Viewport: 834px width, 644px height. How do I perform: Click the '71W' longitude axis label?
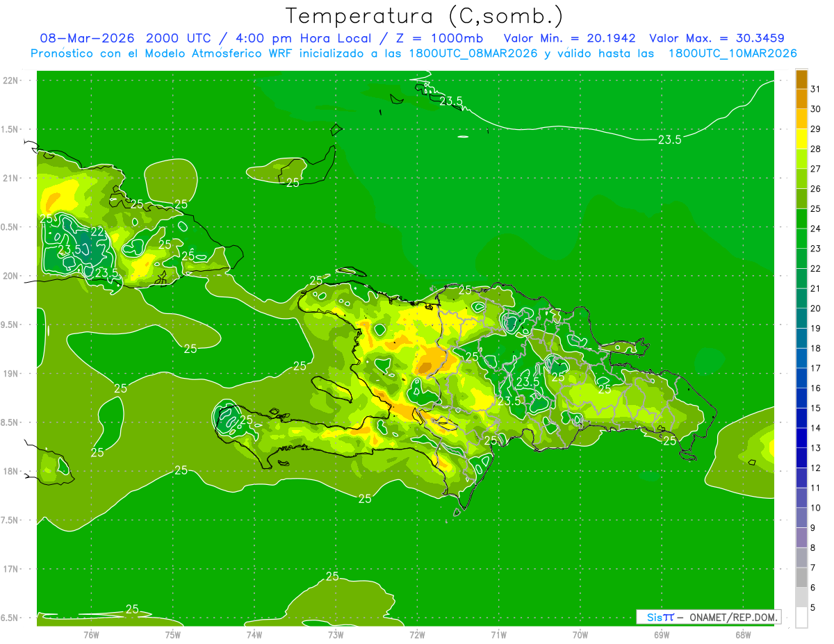tap(498, 635)
